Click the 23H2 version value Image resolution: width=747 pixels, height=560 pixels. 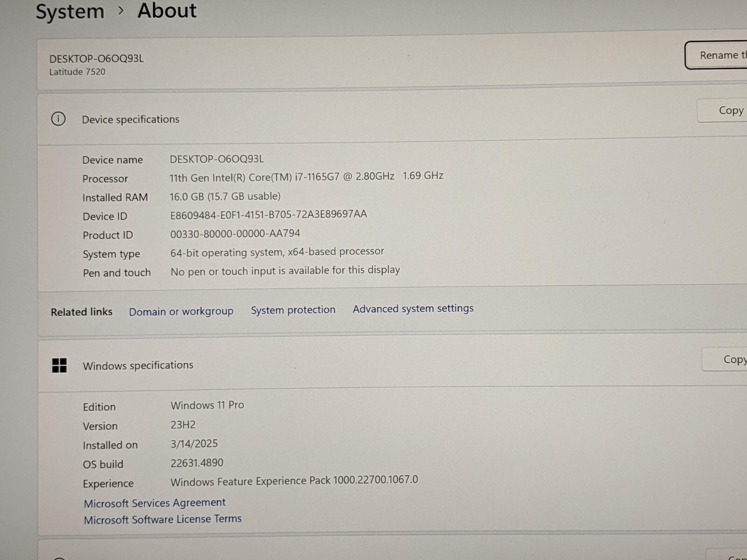(183, 425)
